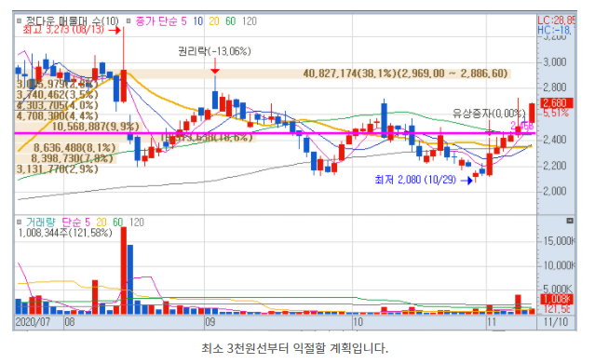
Task: Click the square marker beside 종가 단순 label
Action: [x=128, y=20]
